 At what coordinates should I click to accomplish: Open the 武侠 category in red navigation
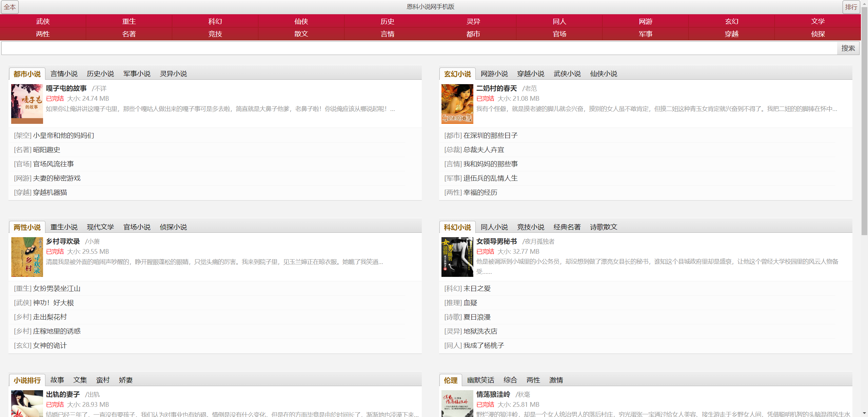(x=43, y=21)
